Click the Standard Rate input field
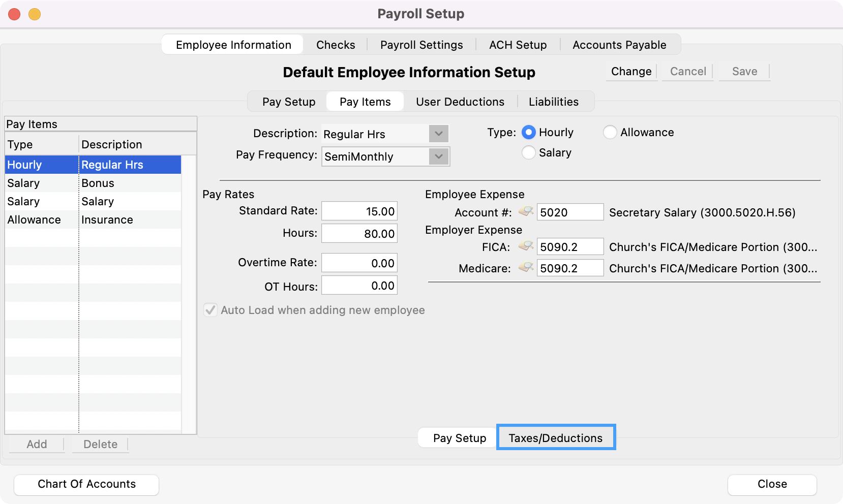This screenshot has height=504, width=843. tap(359, 211)
